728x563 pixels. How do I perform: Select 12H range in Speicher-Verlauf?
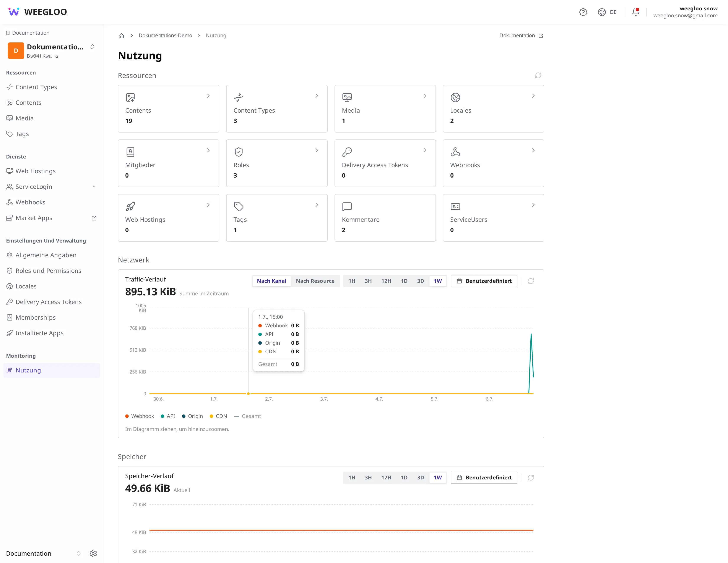386,477
